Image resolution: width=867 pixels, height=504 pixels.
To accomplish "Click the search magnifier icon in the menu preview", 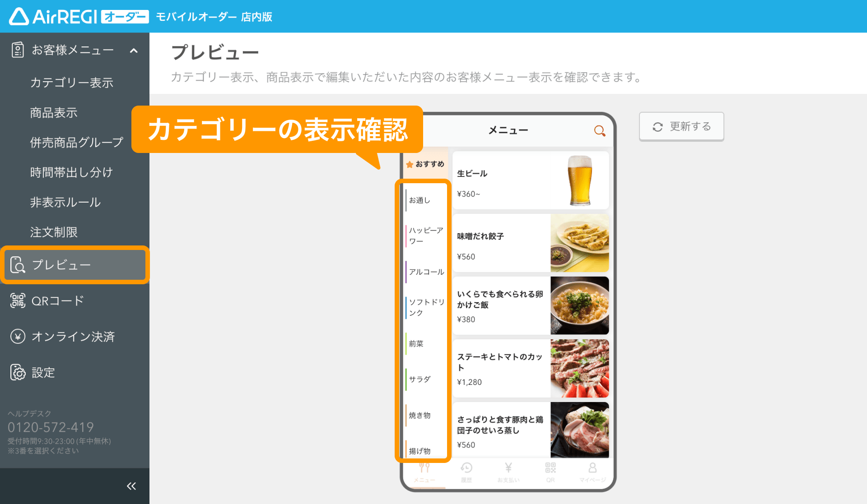I will click(x=599, y=131).
